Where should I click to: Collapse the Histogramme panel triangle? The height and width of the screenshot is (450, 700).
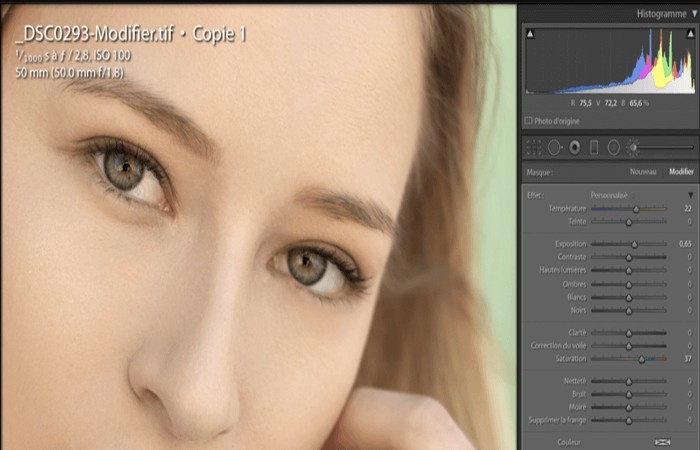[x=695, y=14]
